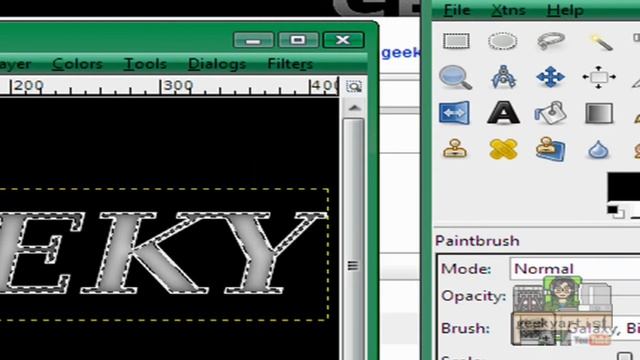Open the File menu in toolbox
The height and width of the screenshot is (360, 640).
point(457,10)
